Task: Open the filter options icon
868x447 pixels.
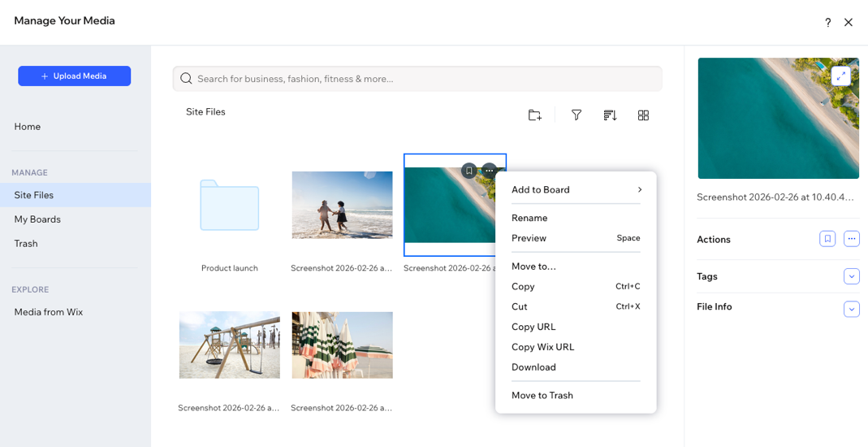Action: pyautogui.click(x=577, y=115)
